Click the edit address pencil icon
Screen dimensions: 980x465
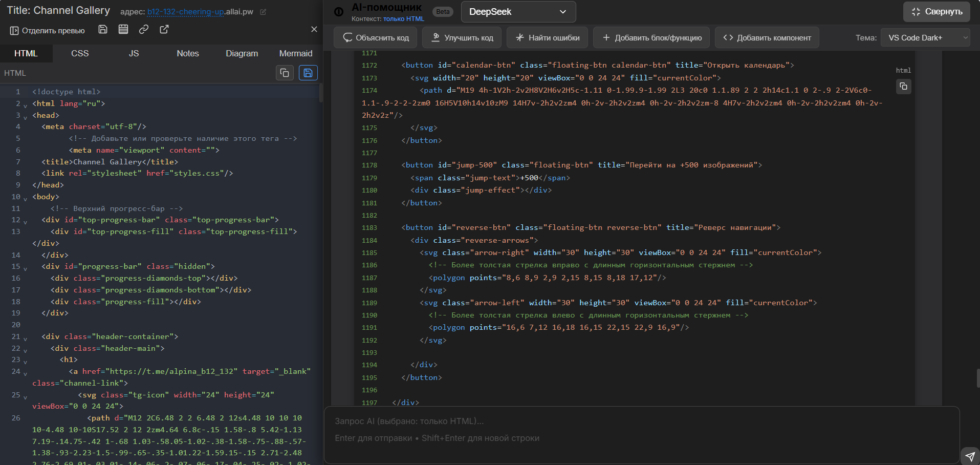[263, 12]
